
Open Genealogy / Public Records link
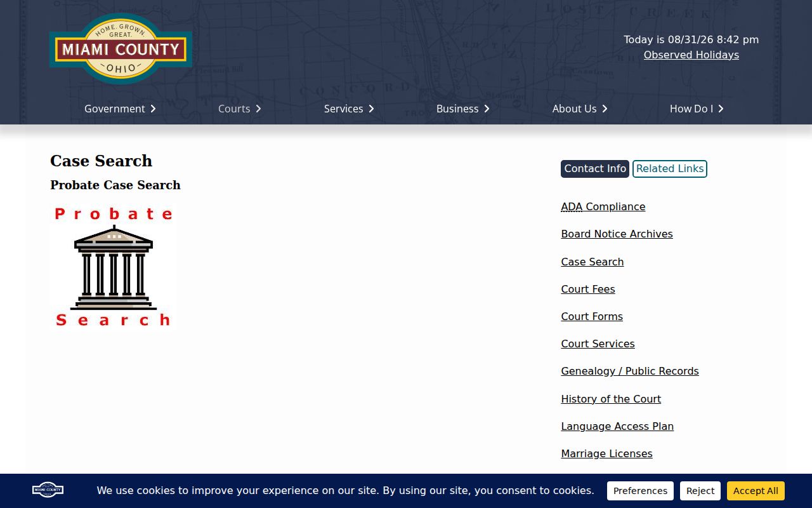[x=630, y=371]
